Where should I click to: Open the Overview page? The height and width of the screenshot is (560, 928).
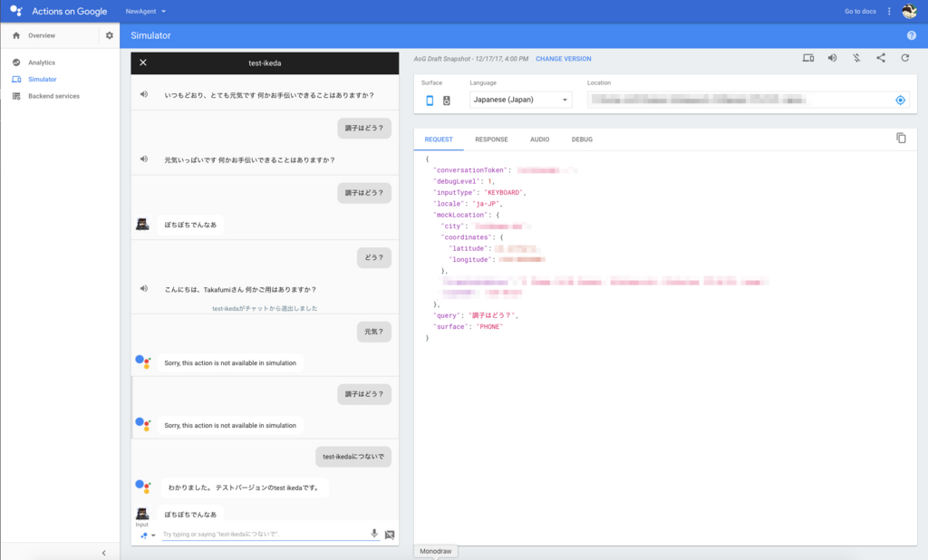point(42,35)
